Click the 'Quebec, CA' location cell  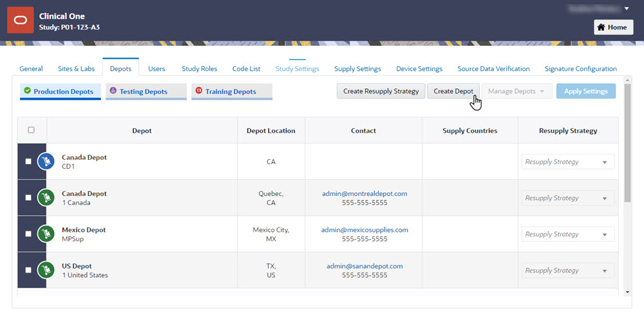(x=271, y=198)
